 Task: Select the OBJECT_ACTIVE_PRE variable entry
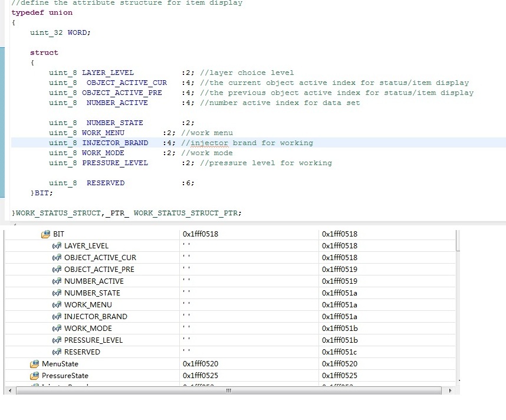click(x=99, y=270)
